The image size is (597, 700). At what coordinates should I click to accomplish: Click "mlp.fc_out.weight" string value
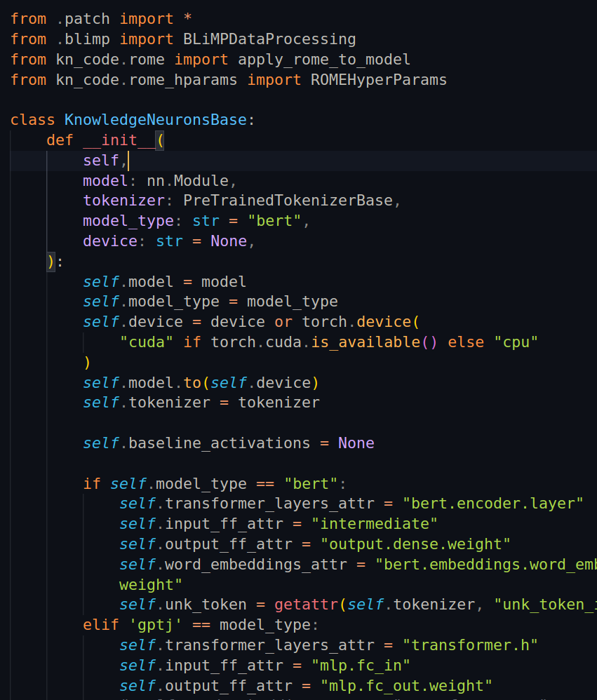coord(406,686)
